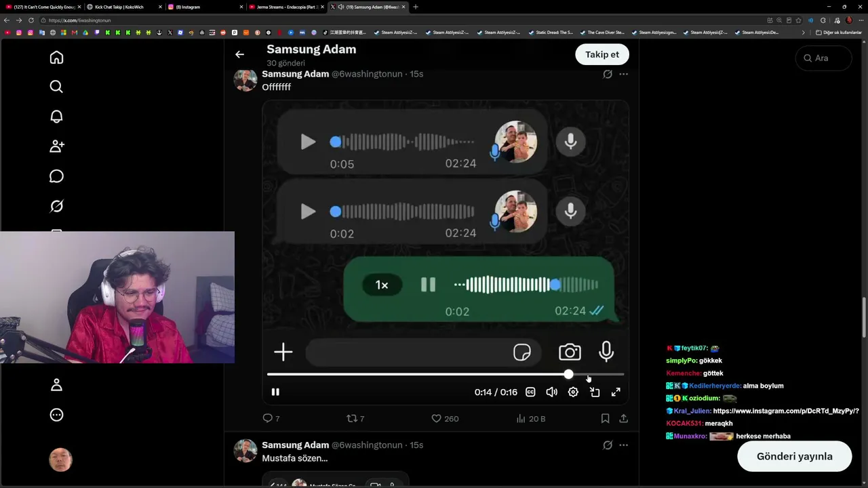Follow Samsung Adam with Takip et

(x=602, y=54)
